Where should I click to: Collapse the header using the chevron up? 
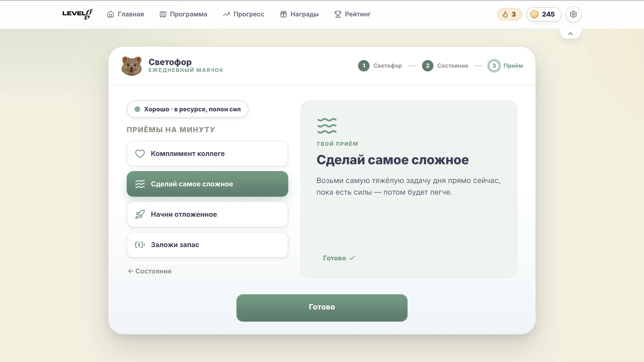570,34
